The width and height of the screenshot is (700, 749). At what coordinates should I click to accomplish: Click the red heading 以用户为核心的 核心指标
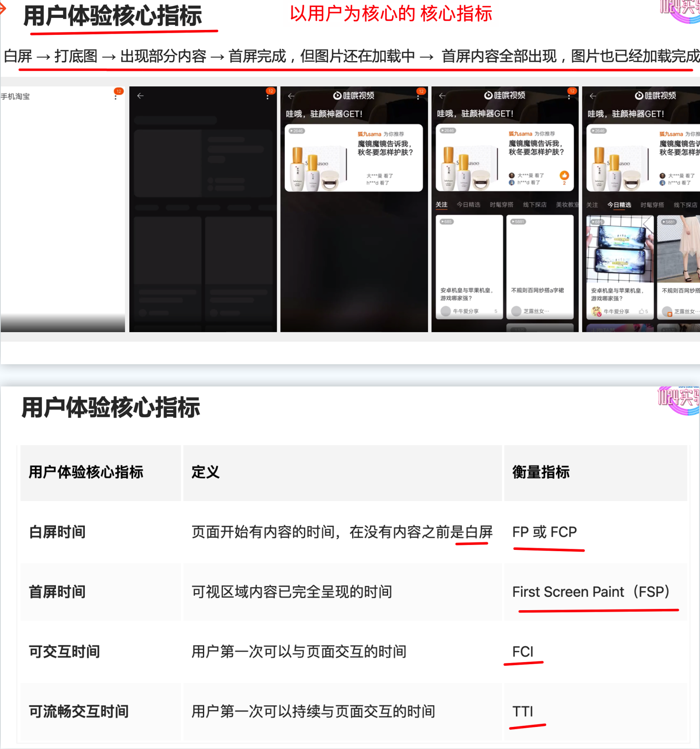[391, 14]
